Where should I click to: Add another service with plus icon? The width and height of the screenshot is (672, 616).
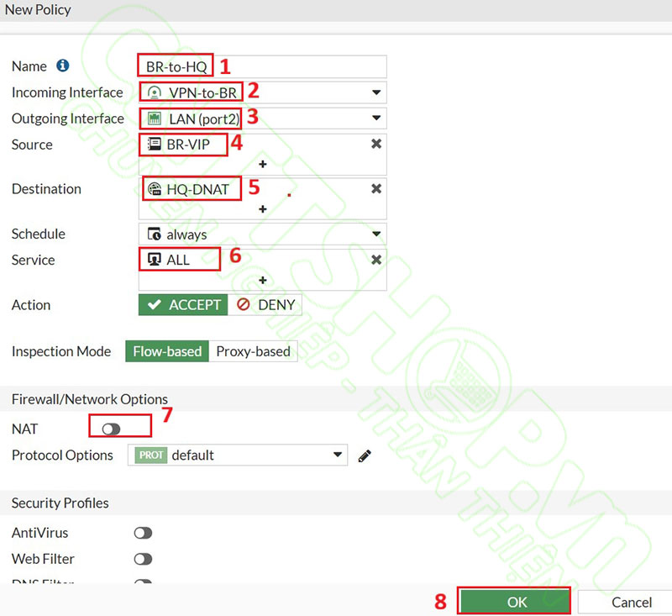pyautogui.click(x=262, y=280)
